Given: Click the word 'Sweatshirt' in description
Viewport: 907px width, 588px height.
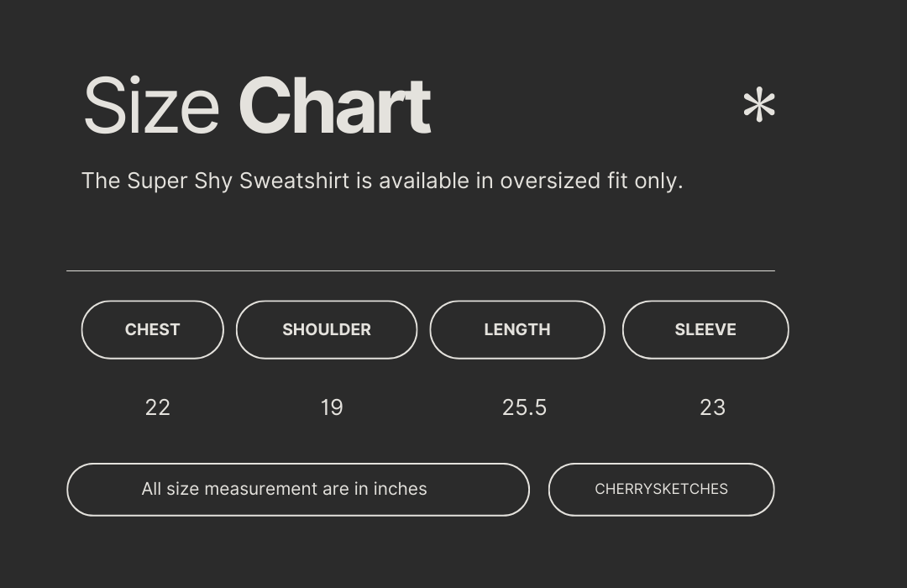Looking at the screenshot, I should [294, 181].
